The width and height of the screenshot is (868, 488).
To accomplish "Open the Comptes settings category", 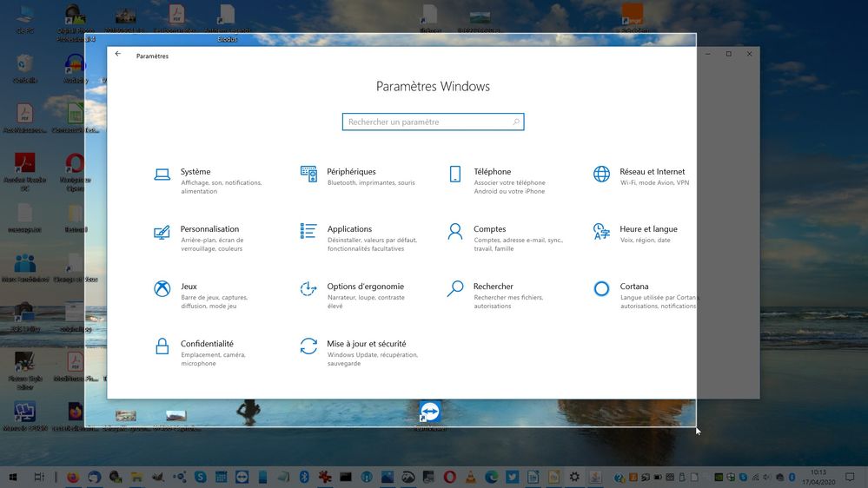I will [489, 229].
